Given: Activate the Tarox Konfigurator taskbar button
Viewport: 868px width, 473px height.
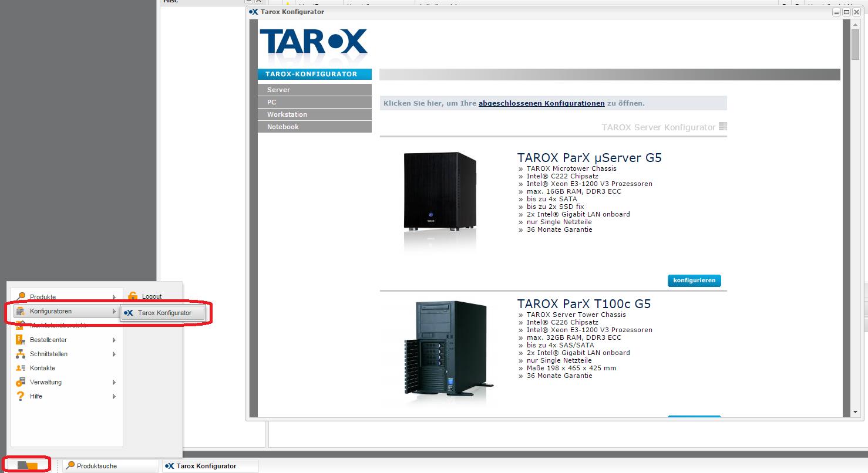Looking at the screenshot, I should (210, 466).
